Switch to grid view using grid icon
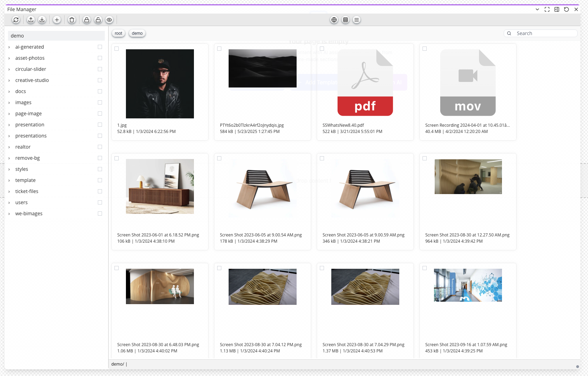The width and height of the screenshot is (588, 376). point(346,20)
